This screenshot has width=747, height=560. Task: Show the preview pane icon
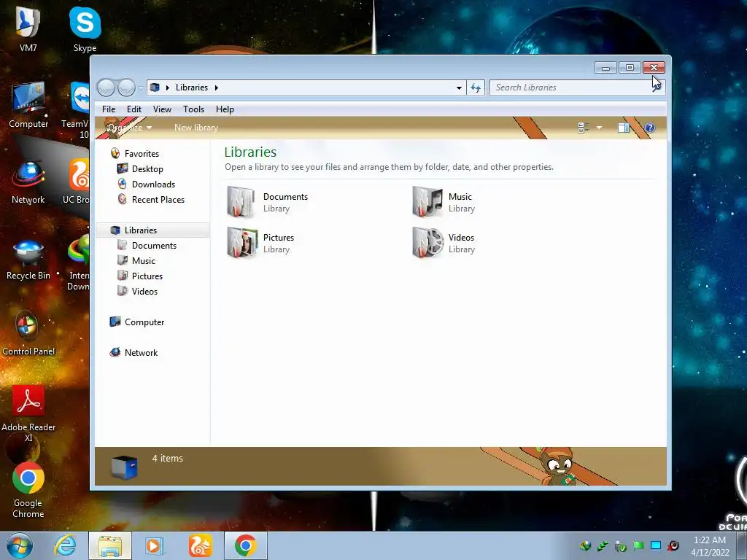click(623, 128)
